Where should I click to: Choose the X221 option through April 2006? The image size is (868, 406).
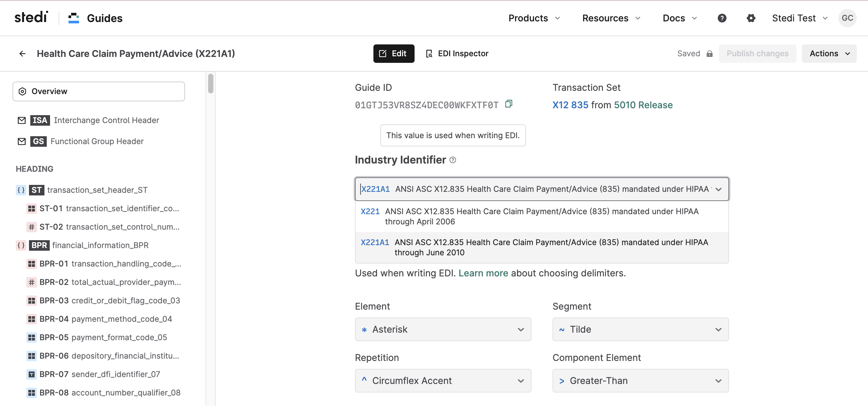[x=542, y=216]
